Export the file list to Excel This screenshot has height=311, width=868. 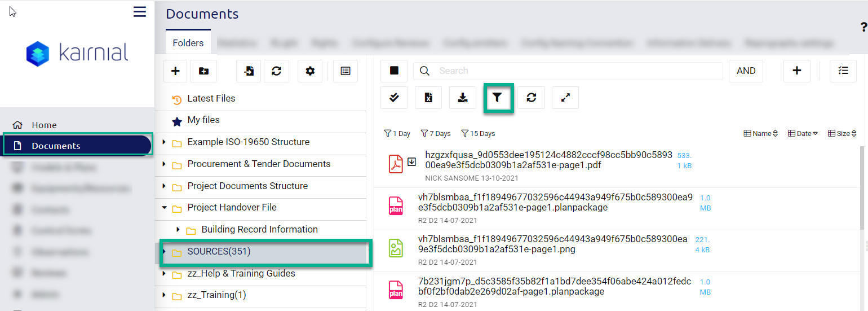[428, 98]
